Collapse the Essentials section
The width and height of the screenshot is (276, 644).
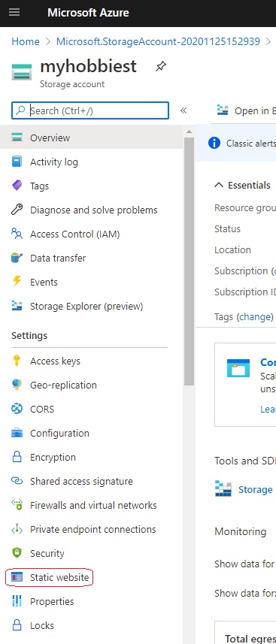[x=219, y=185]
